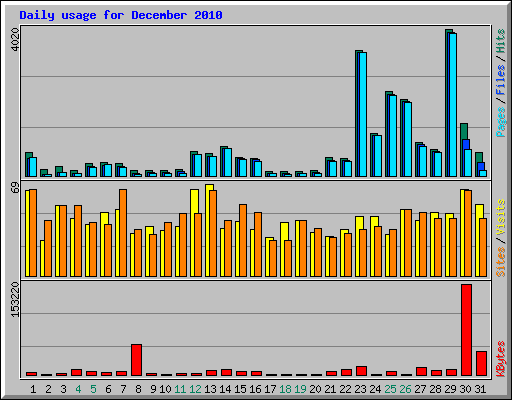
Task: Click the day 29 axis label
Action: tap(450, 389)
